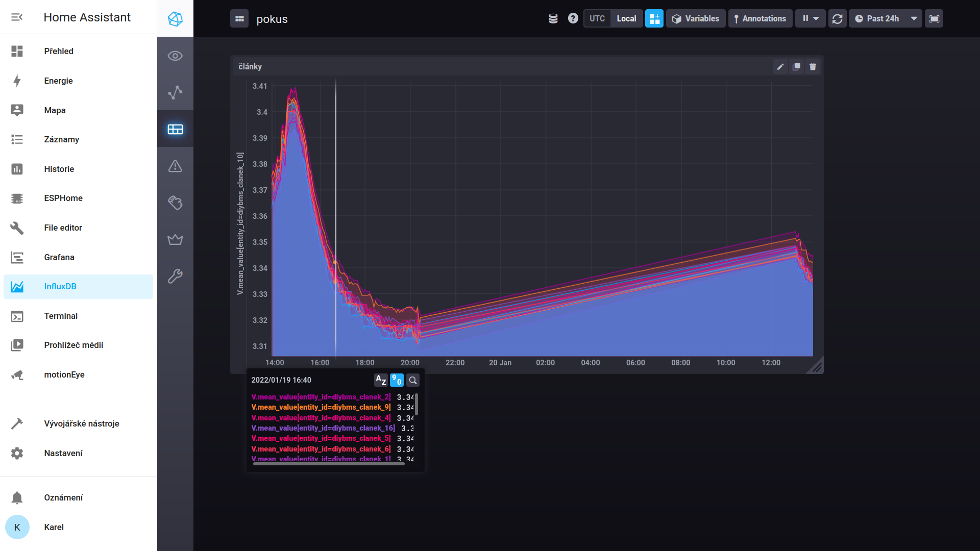Open the Alerting triangle icon

175,166
